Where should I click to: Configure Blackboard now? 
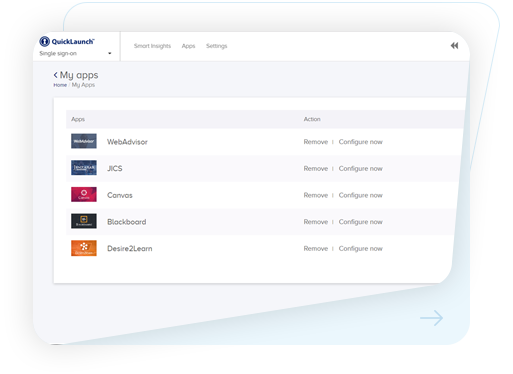(x=360, y=222)
